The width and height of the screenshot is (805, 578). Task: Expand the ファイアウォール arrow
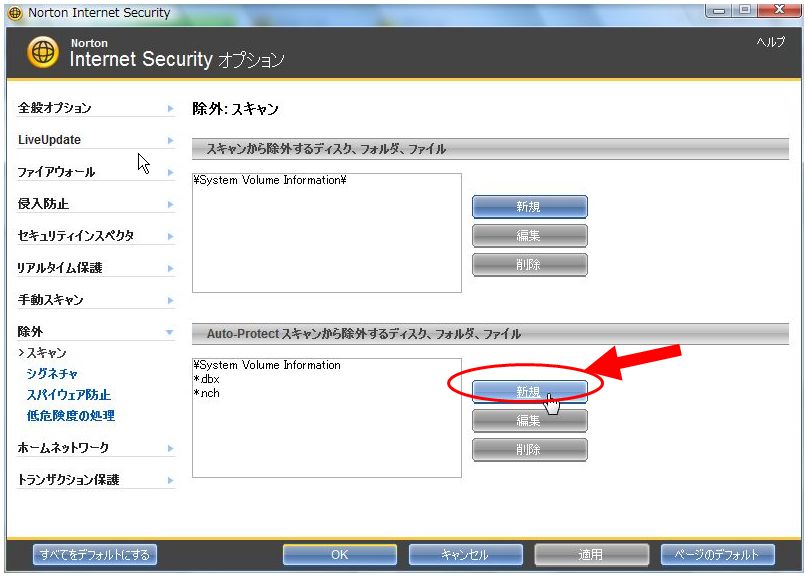[170, 172]
